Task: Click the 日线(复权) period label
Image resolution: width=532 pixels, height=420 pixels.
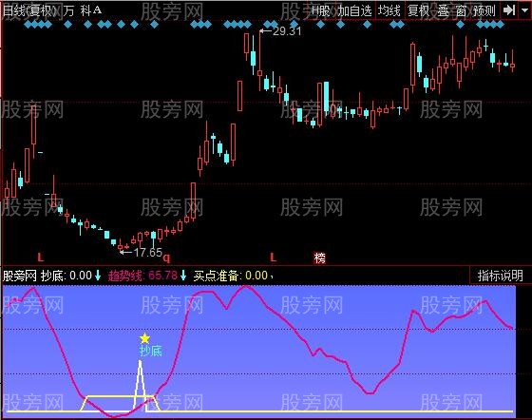Action: [x=29, y=10]
